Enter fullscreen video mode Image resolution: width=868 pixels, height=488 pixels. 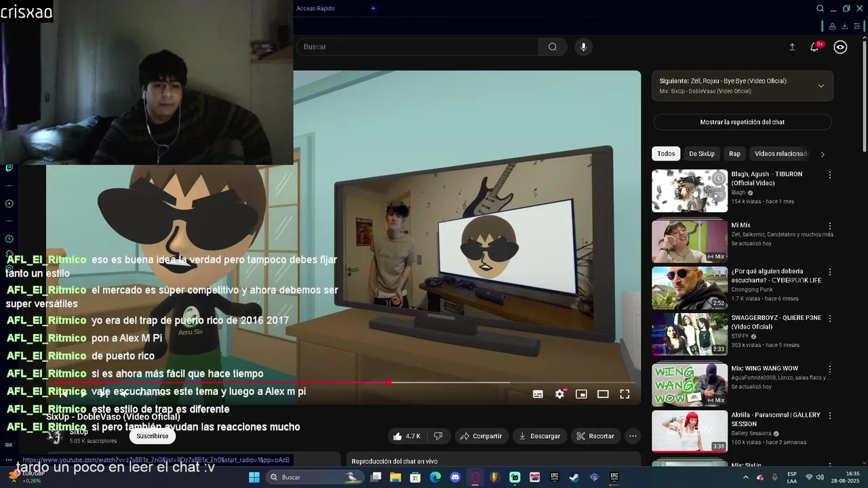pyautogui.click(x=625, y=394)
